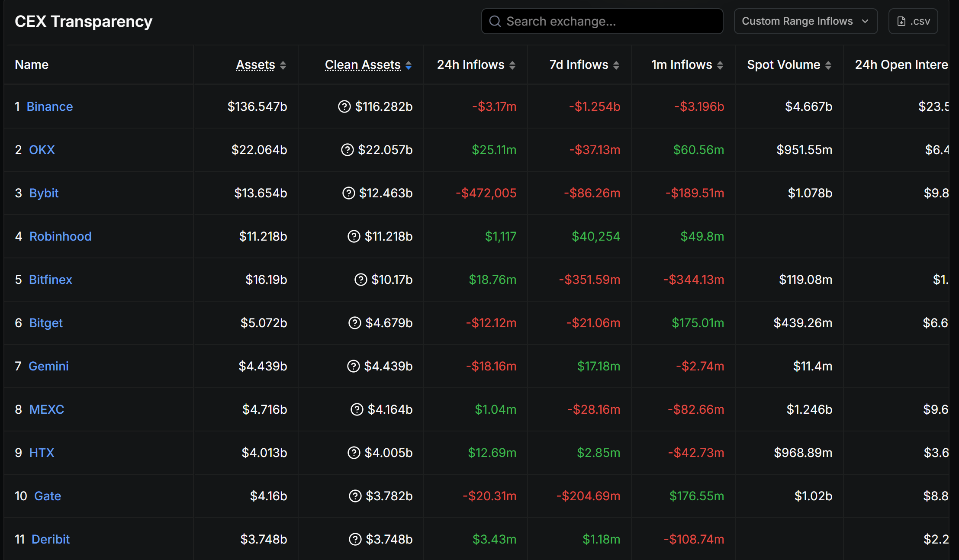Open the Robinhood link
The width and height of the screenshot is (959, 560).
pyautogui.click(x=60, y=236)
